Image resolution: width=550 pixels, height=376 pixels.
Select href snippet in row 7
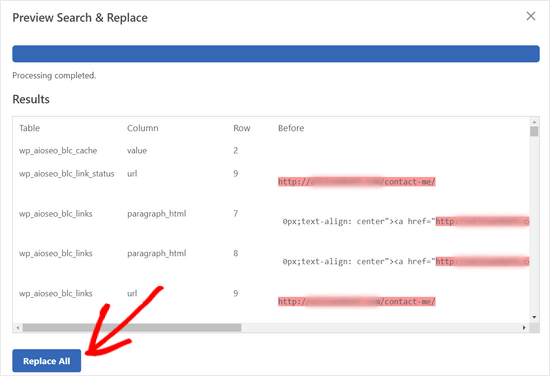pos(406,222)
